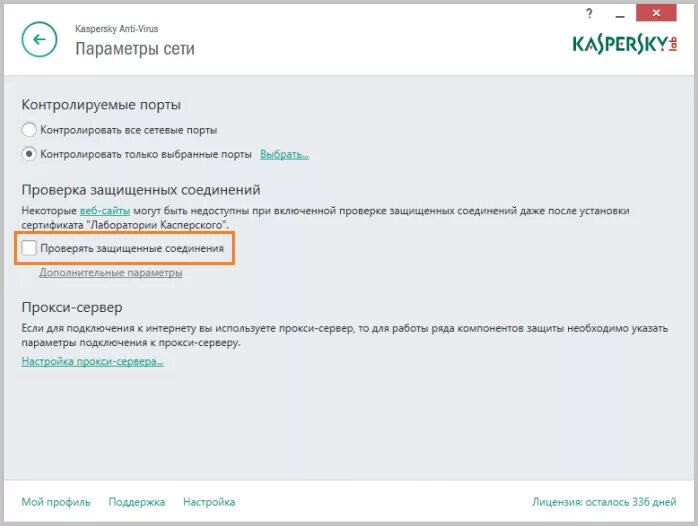The width and height of the screenshot is (698, 526).
Task: Click the 'Прокси-сервер' section heading
Action: click(72, 308)
